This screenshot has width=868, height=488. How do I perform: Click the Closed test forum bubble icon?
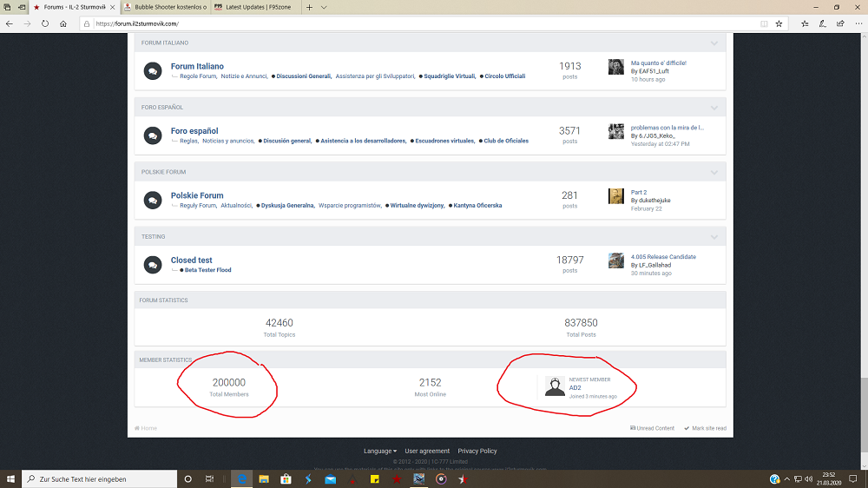tap(152, 265)
